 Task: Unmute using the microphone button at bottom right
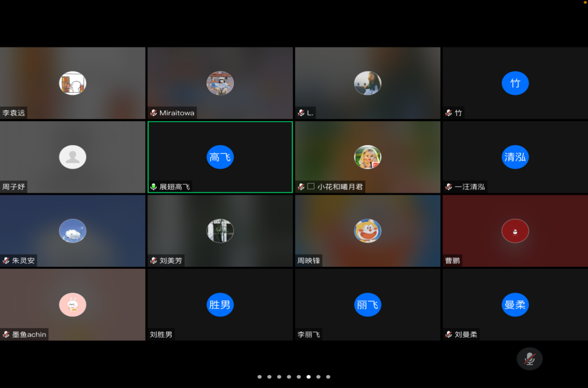pos(529,359)
